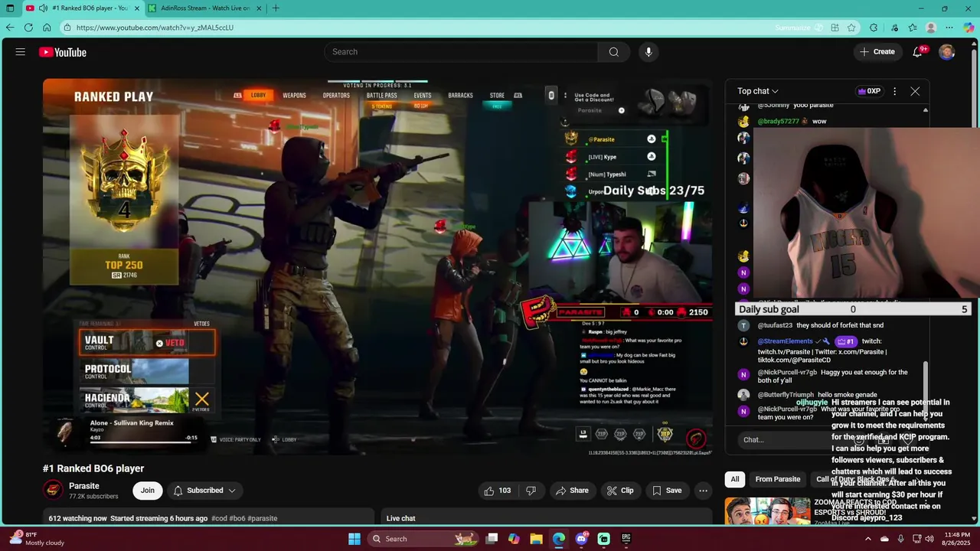The height and width of the screenshot is (551, 980).
Task: Select the All filter chip
Action: point(735,479)
